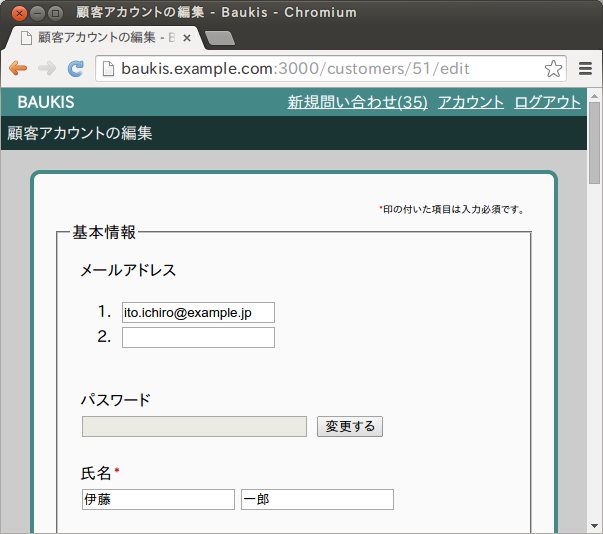Viewport: 603px width, 534px height.
Task: Click the empty second email field
Action: coord(198,337)
